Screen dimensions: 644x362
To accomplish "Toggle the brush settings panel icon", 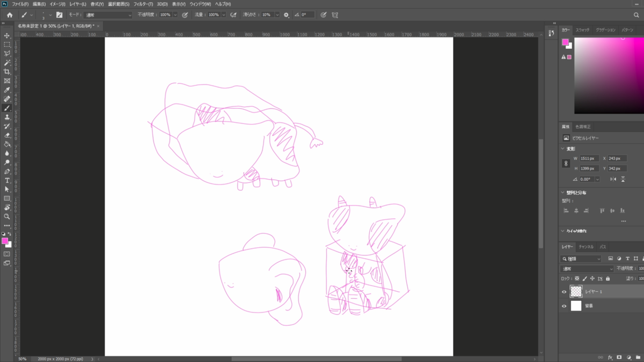I will pyautogui.click(x=59, y=15).
